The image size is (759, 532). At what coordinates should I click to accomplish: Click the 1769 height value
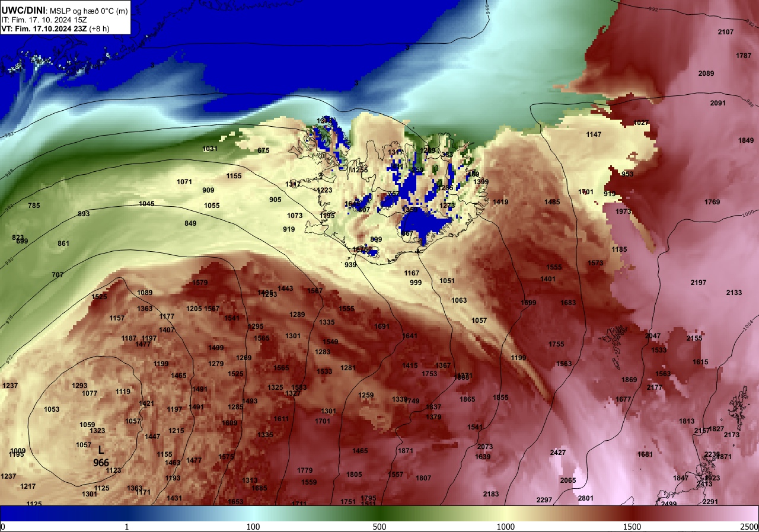point(712,202)
